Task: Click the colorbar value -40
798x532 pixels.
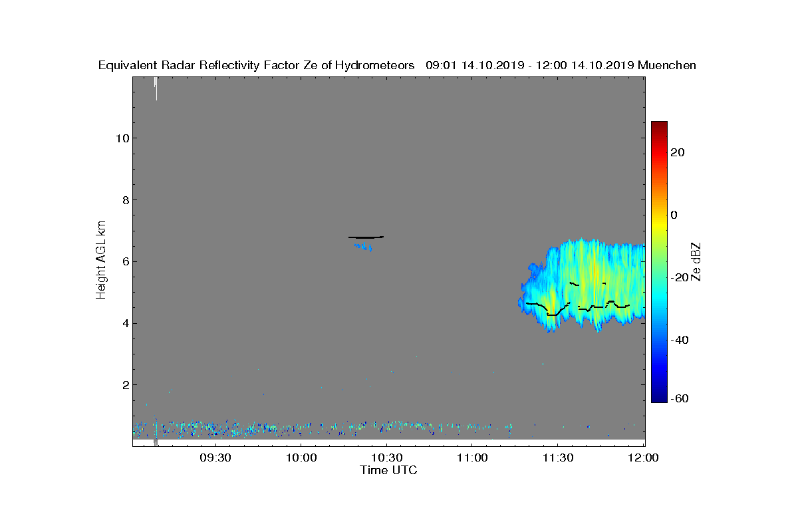Action: [679, 340]
